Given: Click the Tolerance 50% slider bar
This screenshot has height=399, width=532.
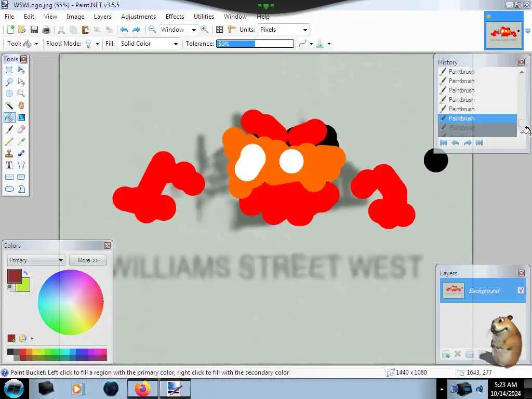Looking at the screenshot, I should 255,44.
